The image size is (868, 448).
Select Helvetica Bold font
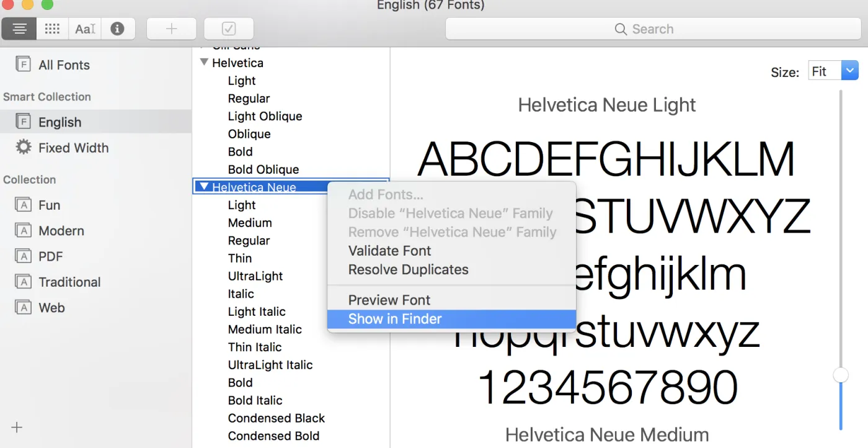point(240,151)
